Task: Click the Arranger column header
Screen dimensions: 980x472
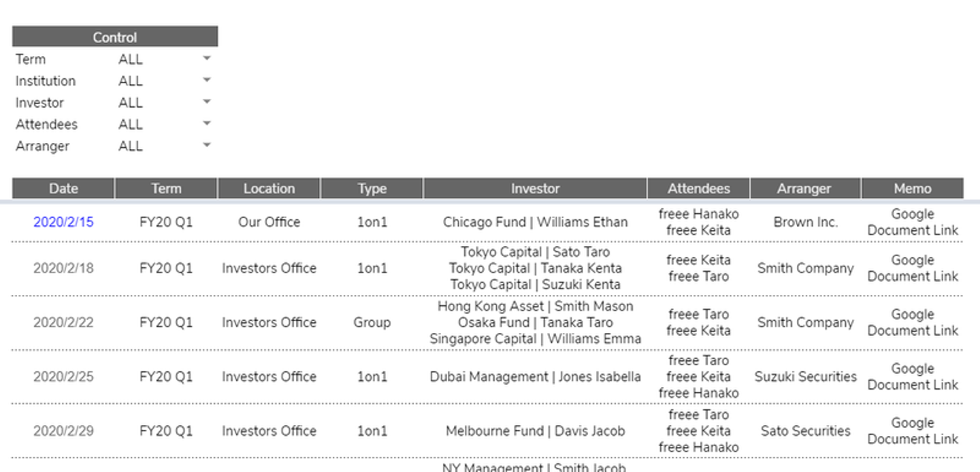Action: 804,189
